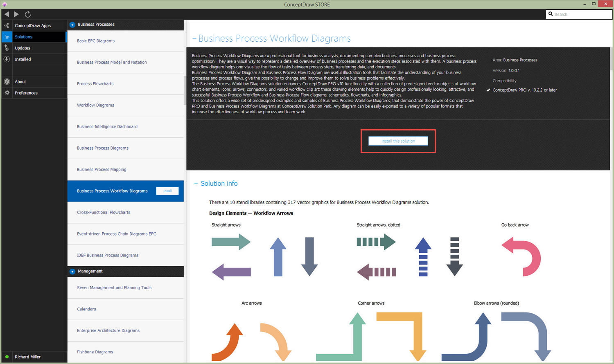Click the Area: Business Processes label
Screen dimensions: 614x364
(515, 60)
